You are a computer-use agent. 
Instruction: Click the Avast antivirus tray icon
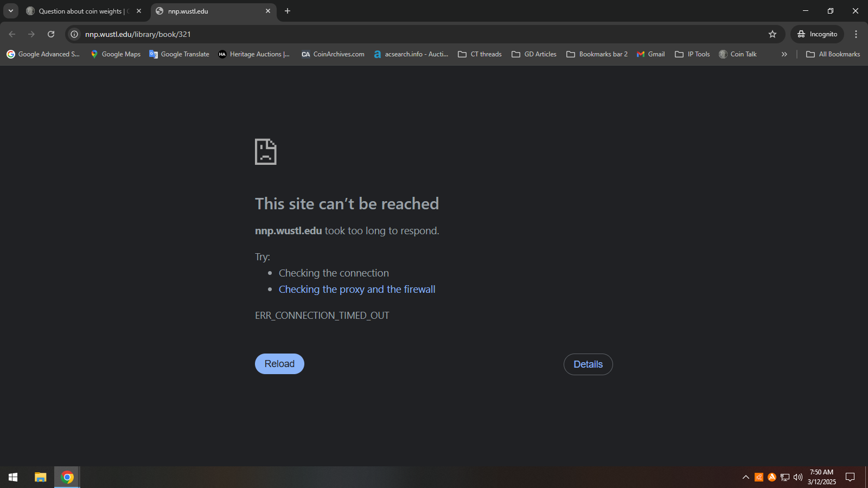pos(772,477)
